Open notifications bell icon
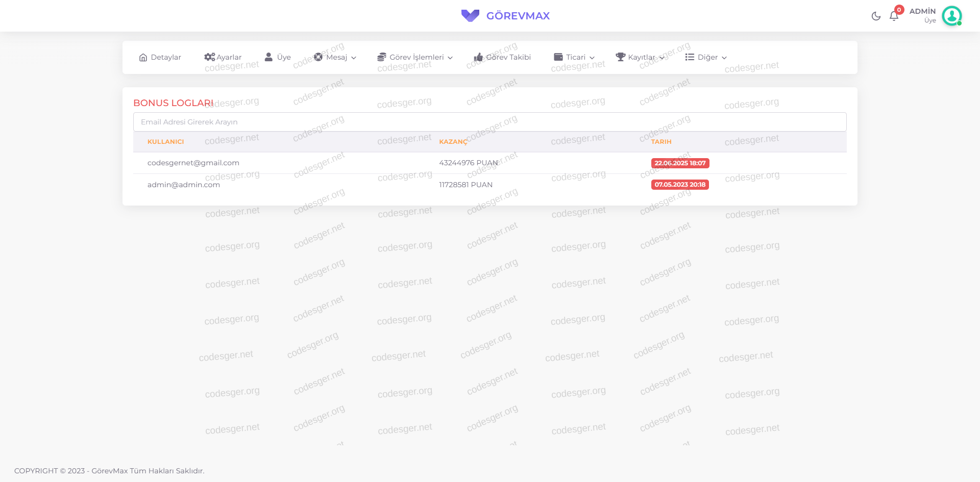The image size is (980, 482). point(894,16)
